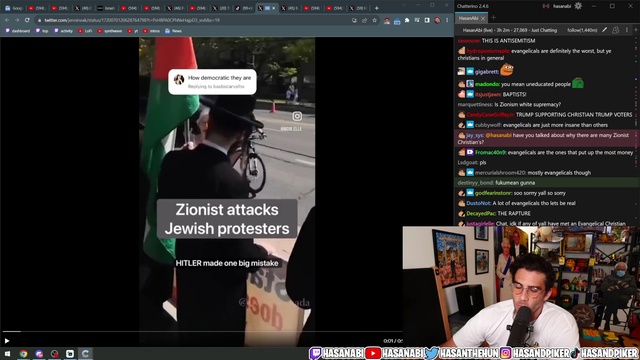The height and width of the screenshot is (360, 640).
Task: Click the emote in gigabrett's message
Action: click(x=507, y=70)
